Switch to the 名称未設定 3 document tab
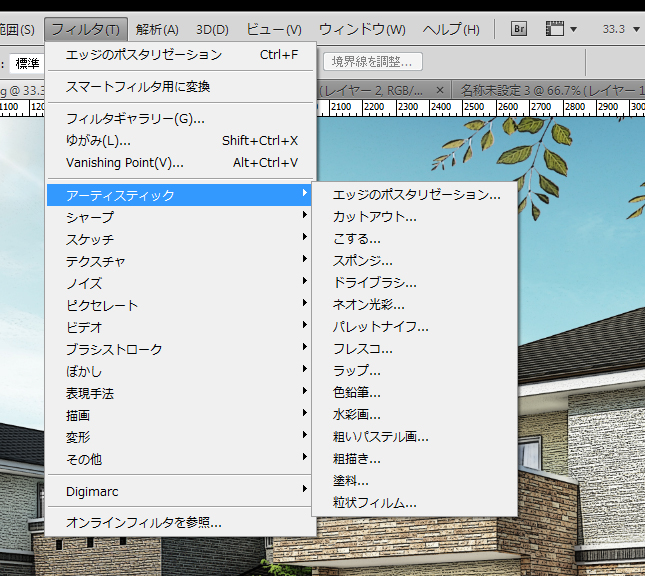645x576 pixels. pos(545,90)
